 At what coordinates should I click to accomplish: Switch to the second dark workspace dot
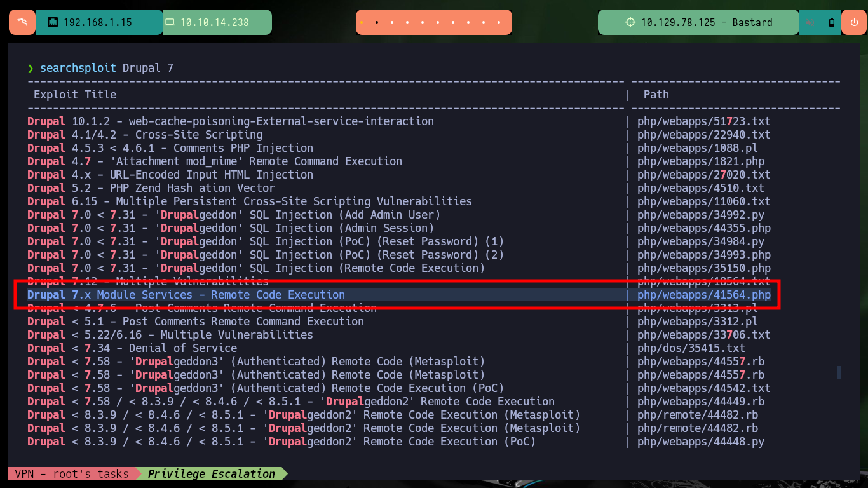(x=377, y=22)
